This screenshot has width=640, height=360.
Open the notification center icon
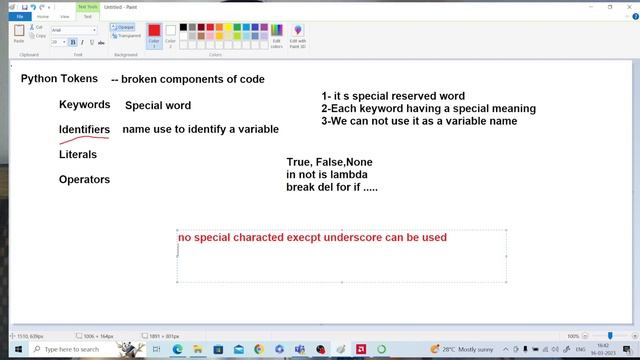(x=627, y=349)
